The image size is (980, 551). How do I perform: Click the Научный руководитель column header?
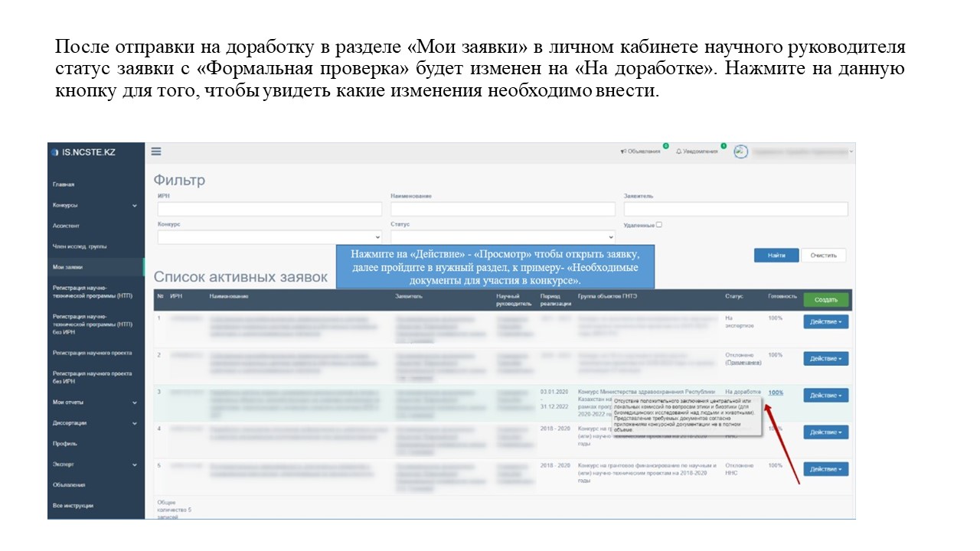(512, 299)
